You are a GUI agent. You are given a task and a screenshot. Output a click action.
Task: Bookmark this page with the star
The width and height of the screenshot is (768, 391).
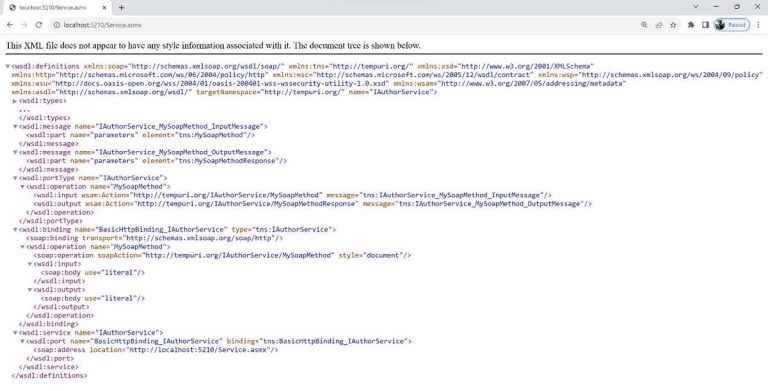click(673, 24)
